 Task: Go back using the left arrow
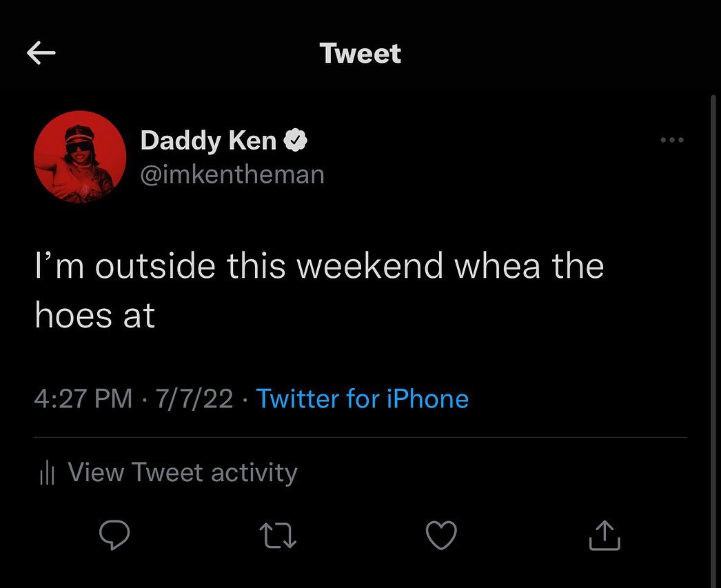[x=41, y=53]
